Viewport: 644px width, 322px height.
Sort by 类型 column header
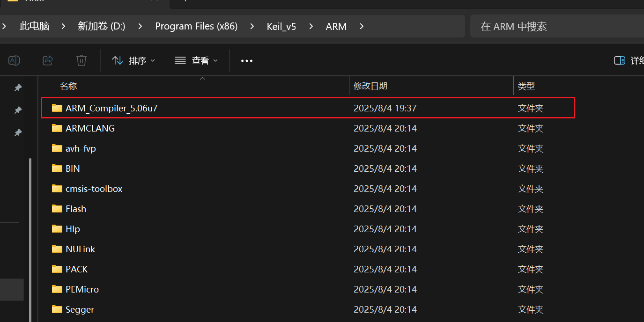tap(526, 86)
